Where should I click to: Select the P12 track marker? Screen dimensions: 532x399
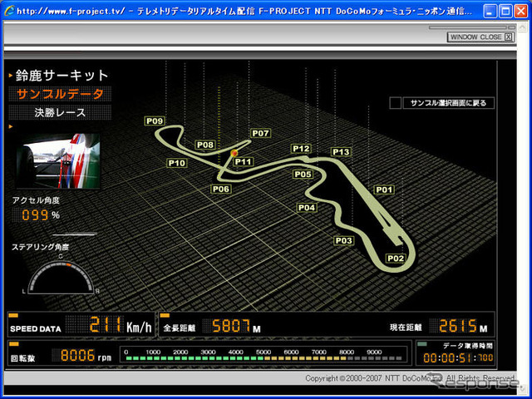(x=301, y=149)
